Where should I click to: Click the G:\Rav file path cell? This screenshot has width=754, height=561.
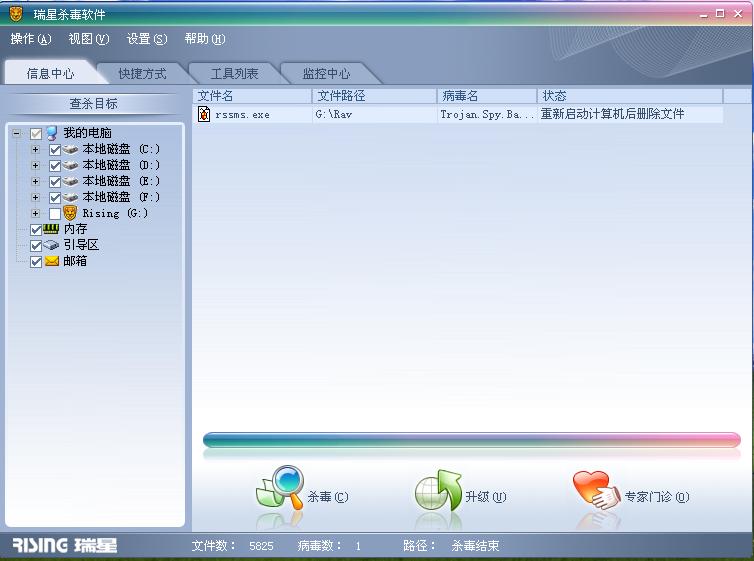tap(334, 114)
